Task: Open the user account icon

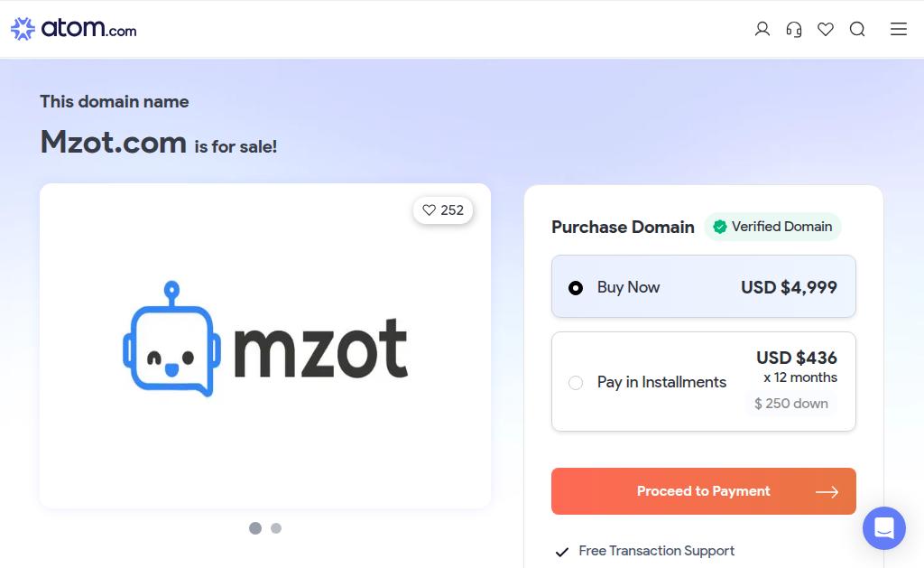Action: pyautogui.click(x=762, y=29)
